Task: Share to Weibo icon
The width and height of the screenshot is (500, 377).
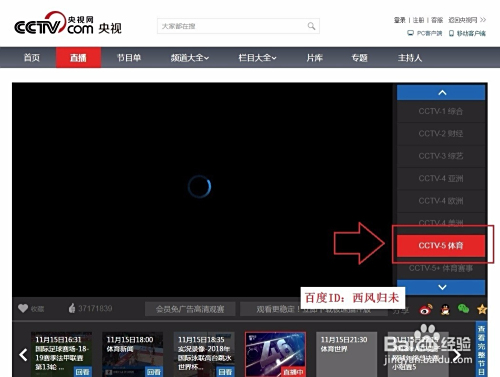Action: tap(426, 309)
